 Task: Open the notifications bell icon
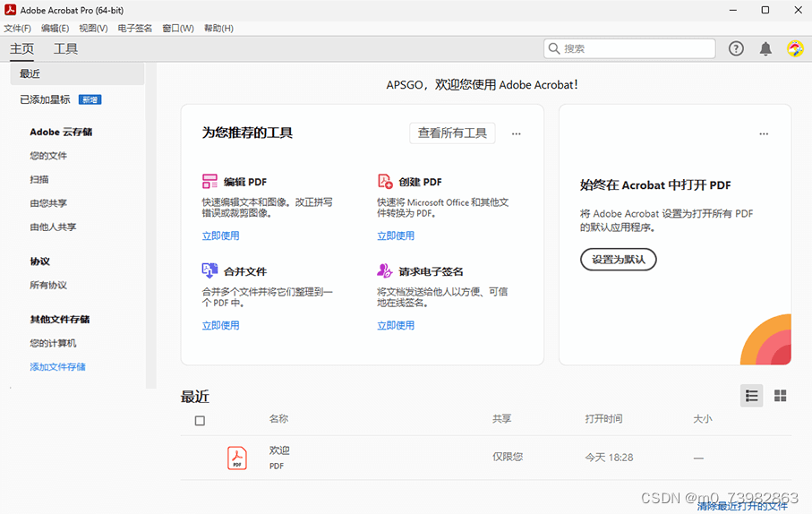[x=765, y=48]
